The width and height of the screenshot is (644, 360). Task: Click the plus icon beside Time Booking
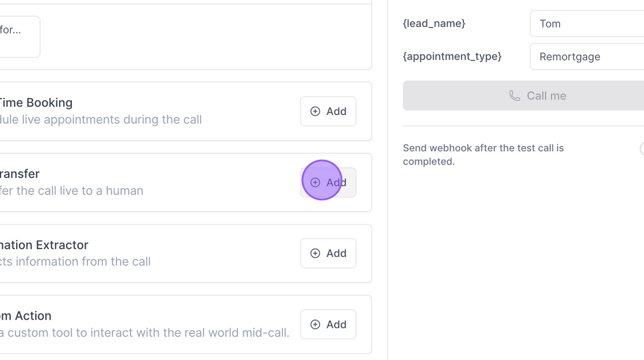point(315,112)
